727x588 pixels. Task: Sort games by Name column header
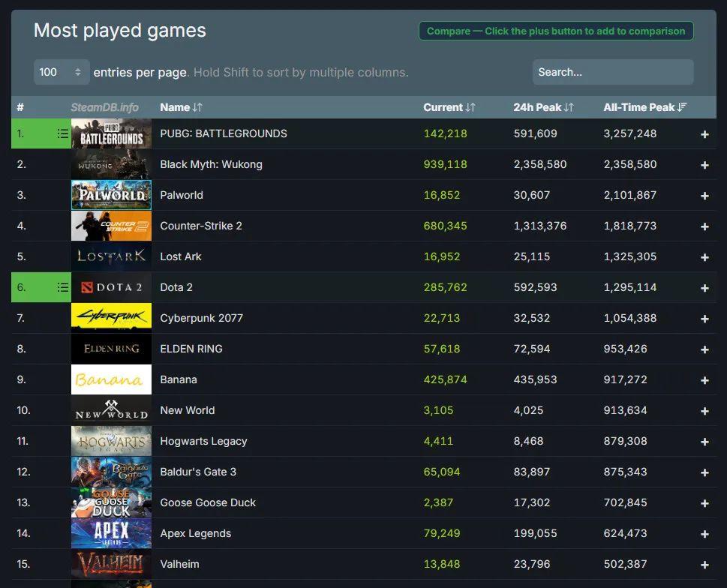point(181,107)
